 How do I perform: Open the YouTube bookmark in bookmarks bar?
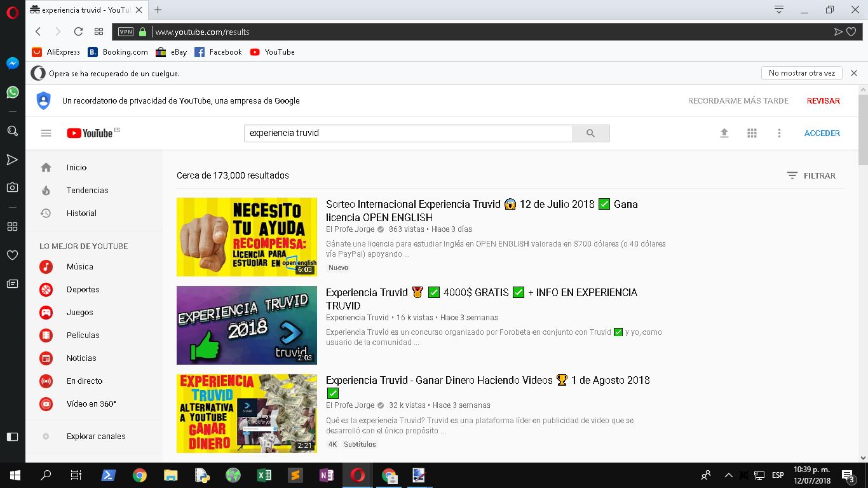point(272,52)
